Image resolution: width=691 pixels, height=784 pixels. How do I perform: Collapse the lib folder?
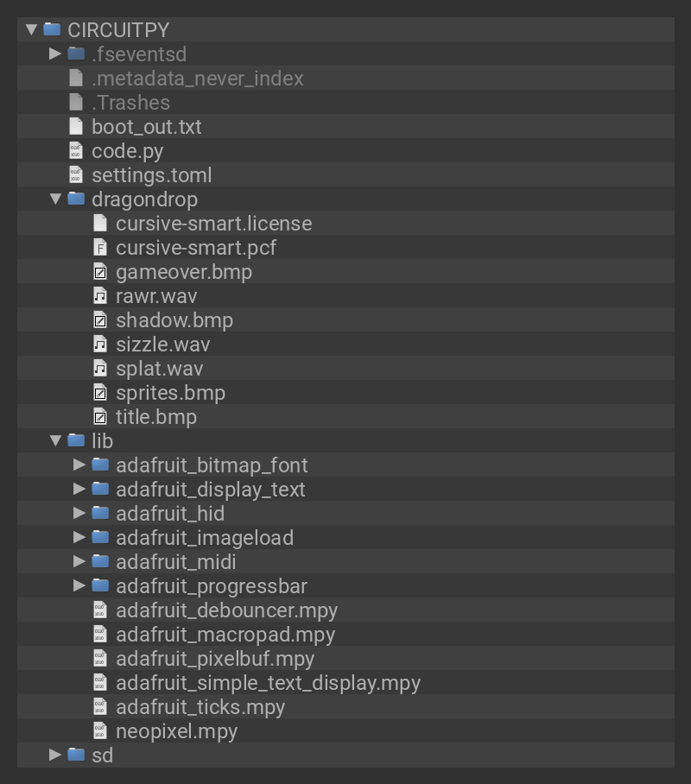pyautogui.click(x=55, y=440)
